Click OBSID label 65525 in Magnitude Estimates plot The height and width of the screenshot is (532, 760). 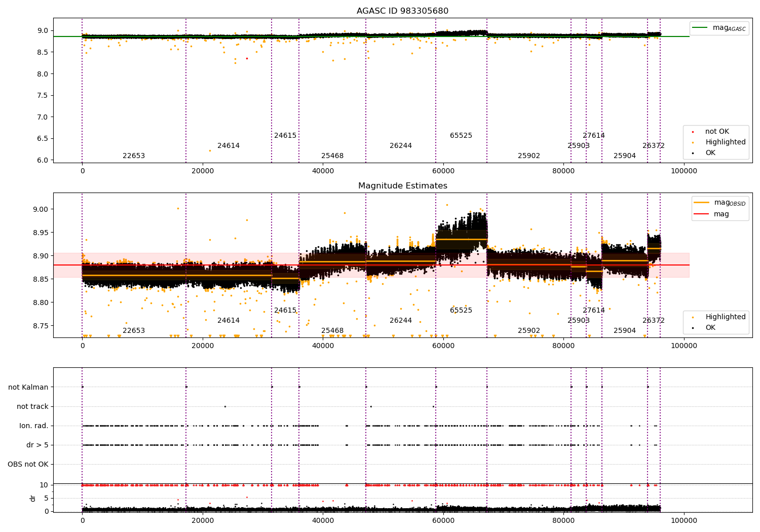pos(461,311)
